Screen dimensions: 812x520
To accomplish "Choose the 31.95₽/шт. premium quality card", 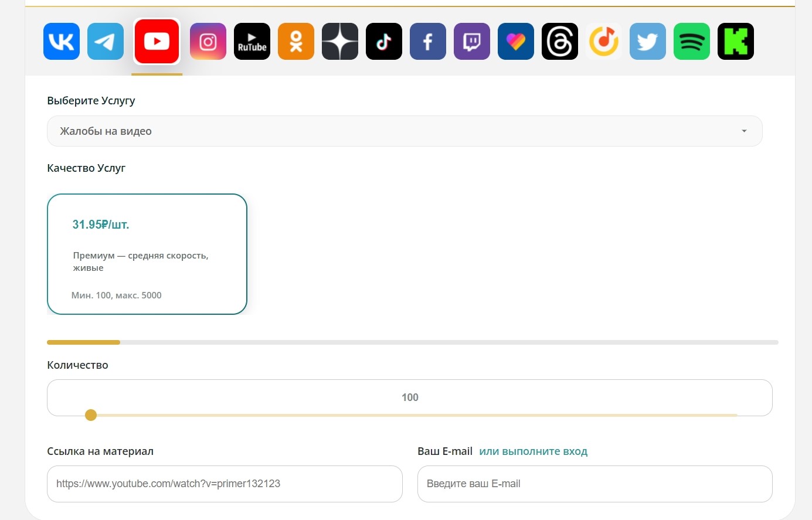I will click(x=147, y=254).
